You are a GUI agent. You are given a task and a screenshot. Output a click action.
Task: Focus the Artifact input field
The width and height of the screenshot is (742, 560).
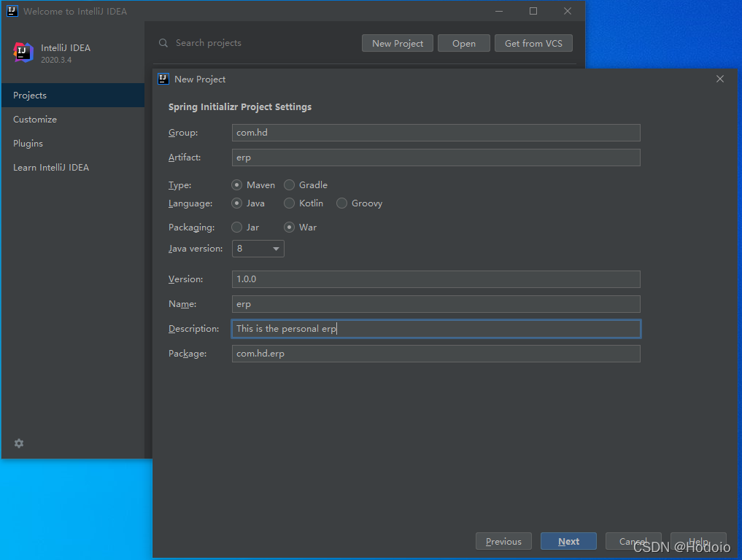[436, 157]
